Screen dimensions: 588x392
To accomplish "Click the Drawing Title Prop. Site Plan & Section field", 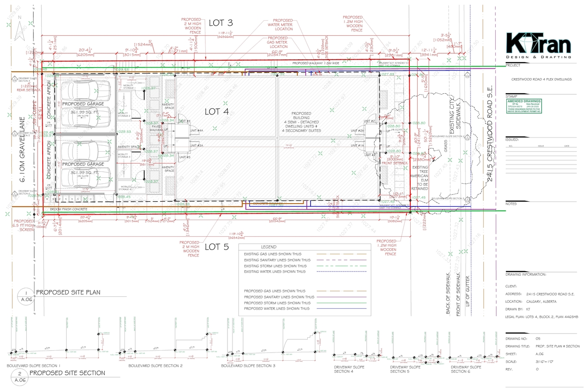I will [543, 346].
